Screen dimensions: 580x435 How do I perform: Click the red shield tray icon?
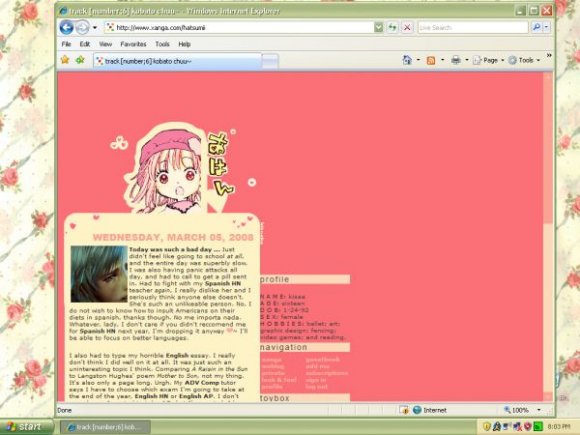[x=527, y=427]
